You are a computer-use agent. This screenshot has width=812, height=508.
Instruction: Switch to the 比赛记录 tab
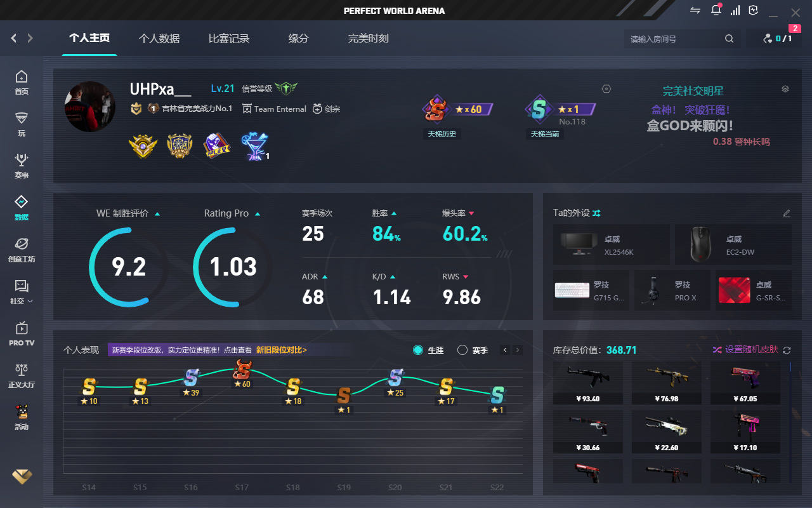pyautogui.click(x=229, y=39)
